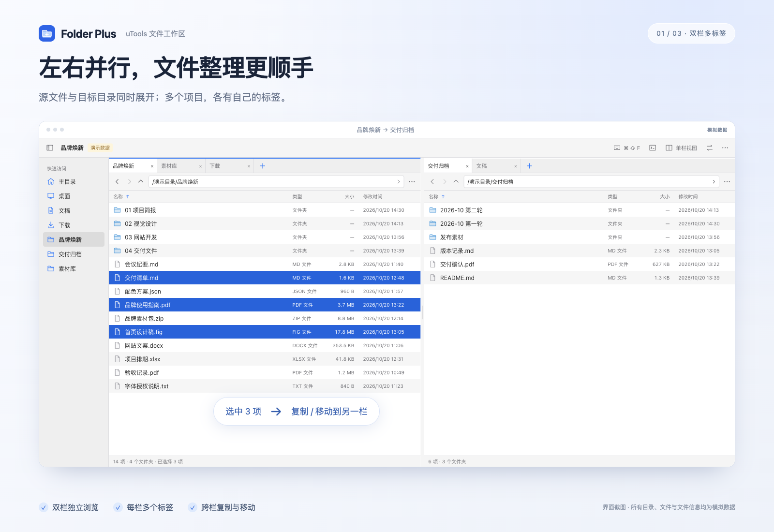Close the 文稿 tab
Image resolution: width=774 pixels, height=532 pixels.
point(516,166)
